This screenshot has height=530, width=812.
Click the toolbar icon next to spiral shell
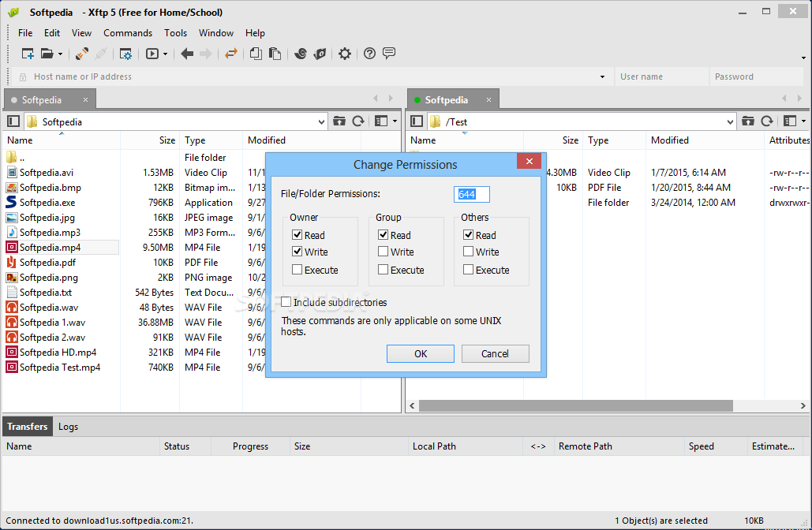[320, 54]
